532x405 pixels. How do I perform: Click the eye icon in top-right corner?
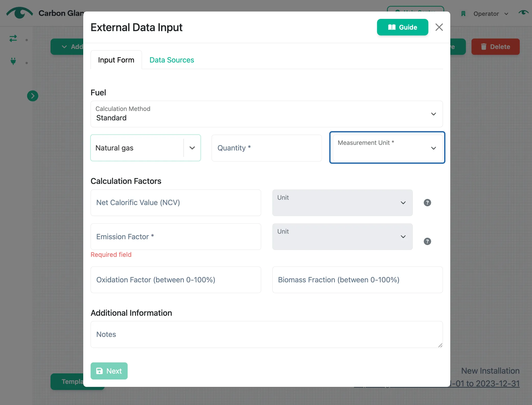tap(524, 13)
